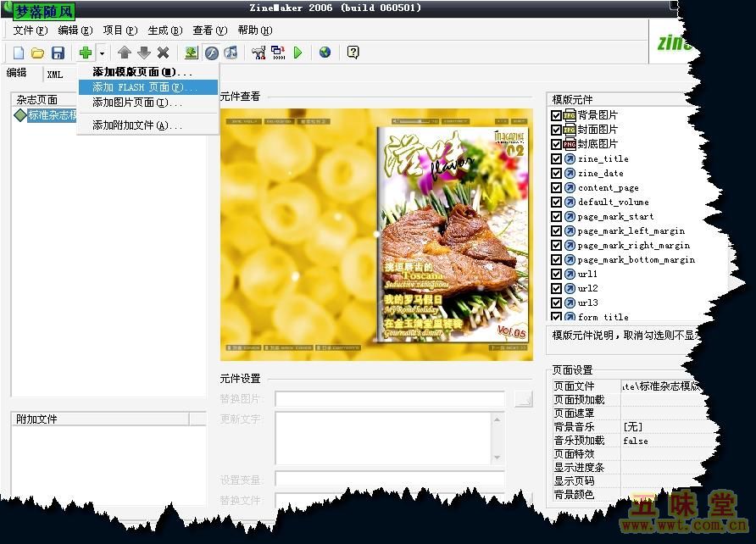Switch to the XML tab

point(55,75)
